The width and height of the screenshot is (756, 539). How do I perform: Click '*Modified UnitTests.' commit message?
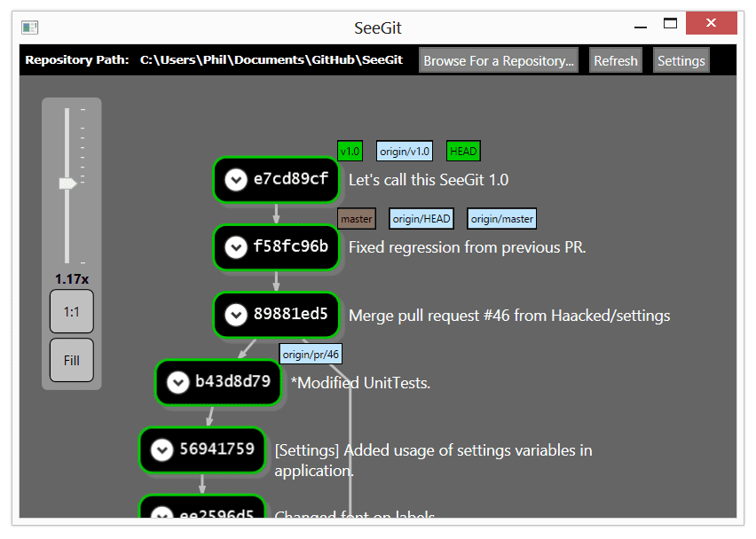[x=360, y=383]
